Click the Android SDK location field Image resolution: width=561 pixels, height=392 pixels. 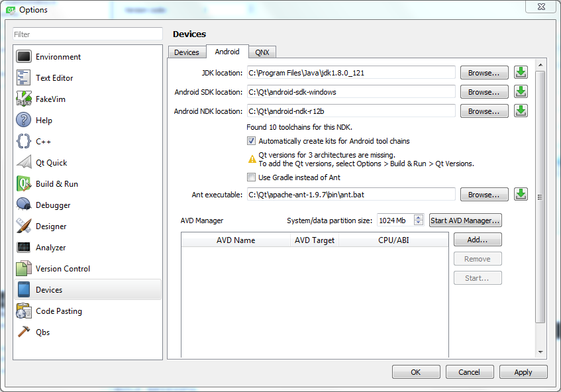point(351,92)
